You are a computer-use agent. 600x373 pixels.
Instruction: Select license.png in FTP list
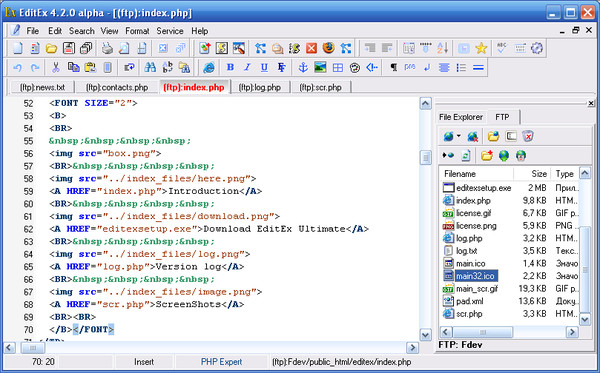[476, 226]
